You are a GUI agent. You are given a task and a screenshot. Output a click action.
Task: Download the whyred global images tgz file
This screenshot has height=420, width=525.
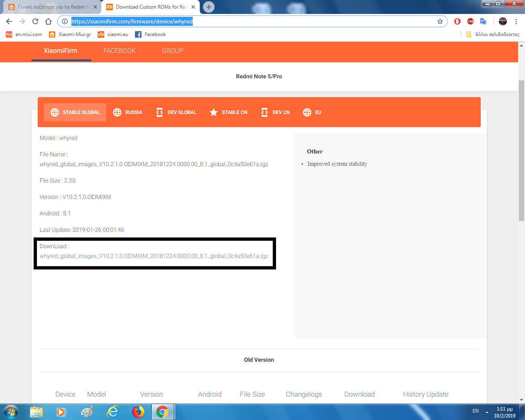pyautogui.click(x=154, y=256)
